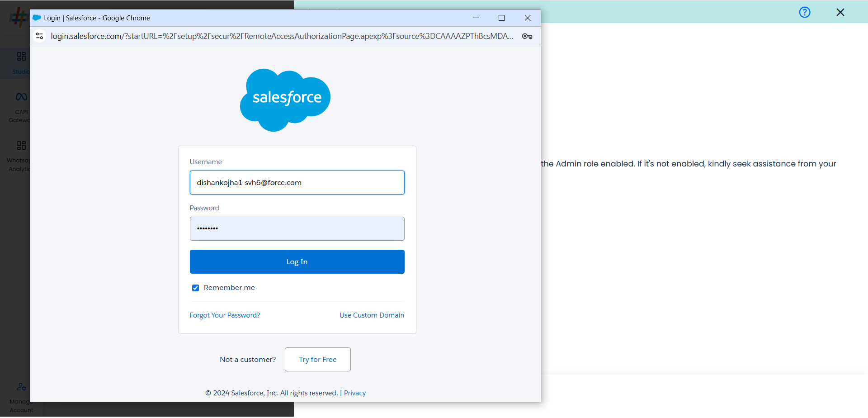Open Use Custom Domain link
Viewport: 868px width, 418px height.
click(x=372, y=315)
